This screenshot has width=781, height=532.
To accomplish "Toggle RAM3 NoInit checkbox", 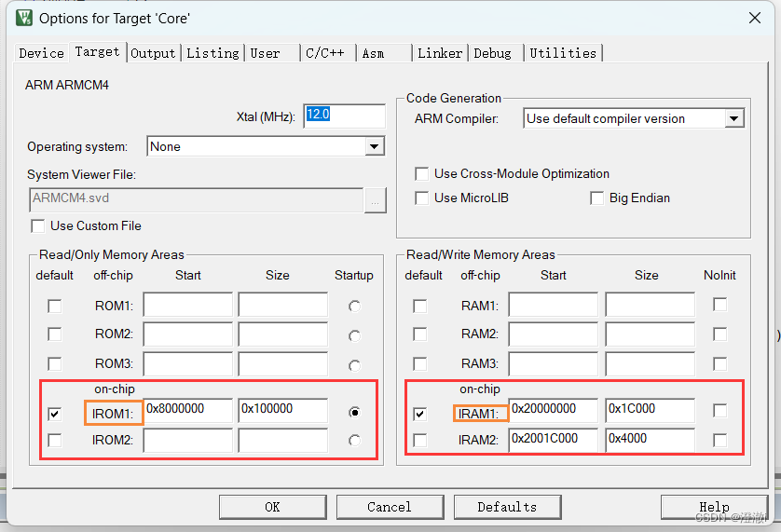I will point(719,364).
